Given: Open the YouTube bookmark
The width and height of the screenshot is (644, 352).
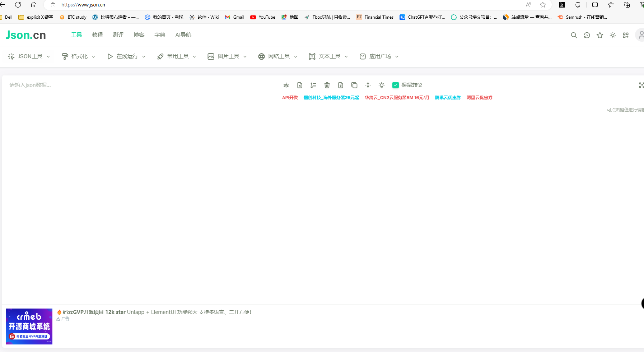Looking at the screenshot, I should (263, 17).
